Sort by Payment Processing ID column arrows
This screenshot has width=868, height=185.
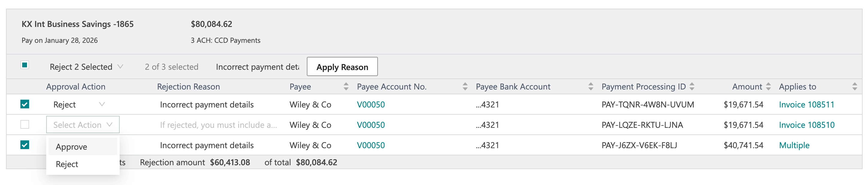(692, 87)
